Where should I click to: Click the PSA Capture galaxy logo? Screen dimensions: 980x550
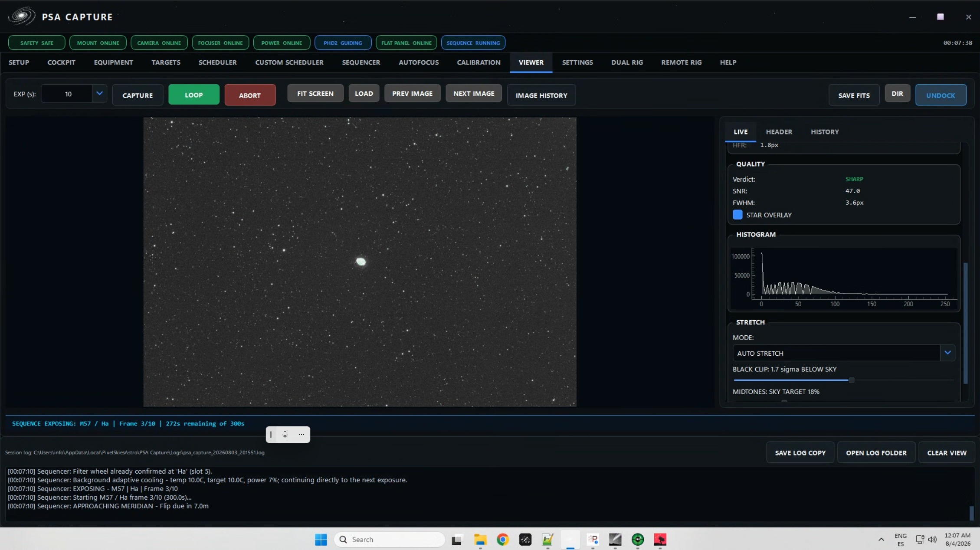pos(22,16)
